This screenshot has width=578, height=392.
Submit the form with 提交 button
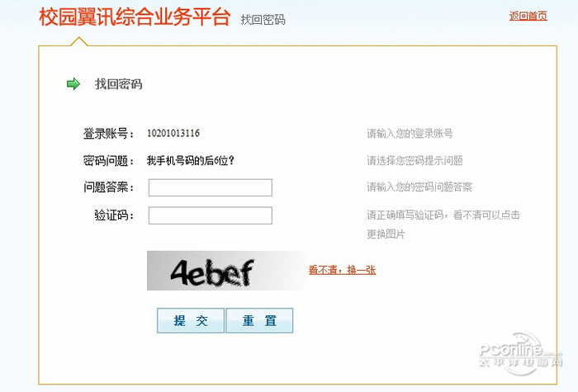pyautogui.click(x=191, y=320)
